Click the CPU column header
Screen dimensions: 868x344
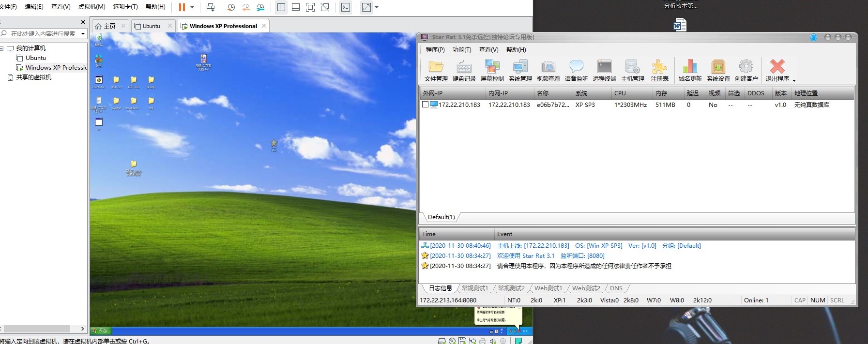coord(631,93)
